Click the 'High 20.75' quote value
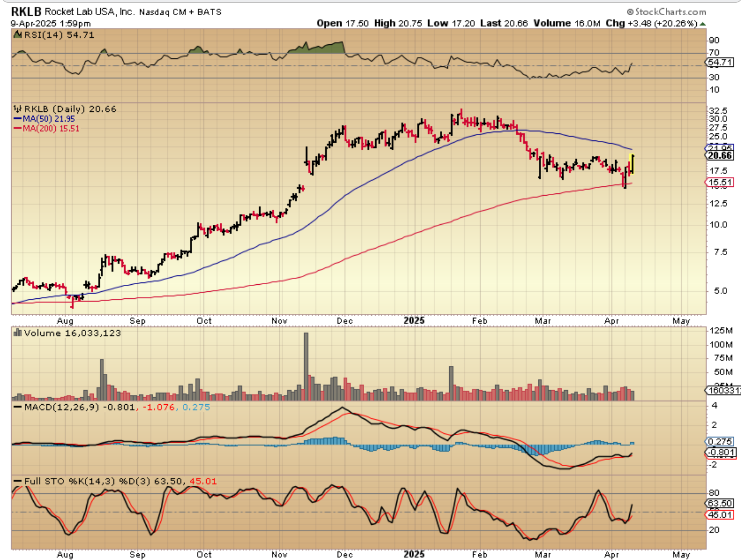 click(398, 24)
